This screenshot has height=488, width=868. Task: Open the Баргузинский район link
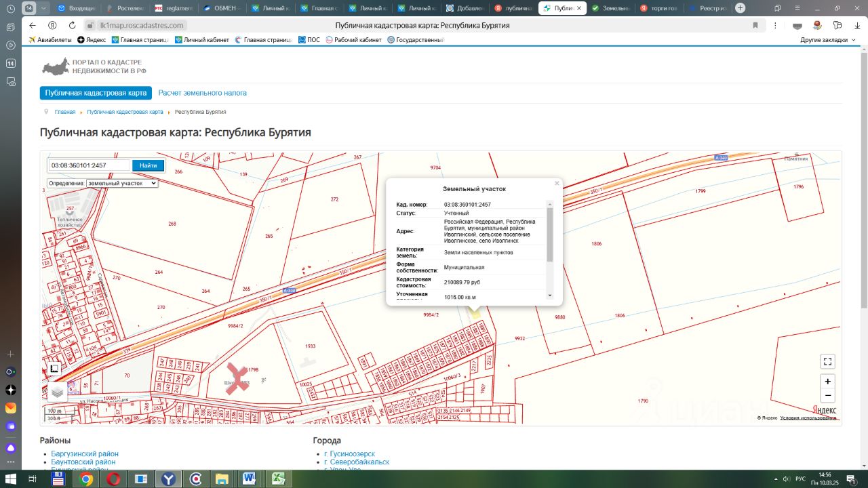coord(85,454)
